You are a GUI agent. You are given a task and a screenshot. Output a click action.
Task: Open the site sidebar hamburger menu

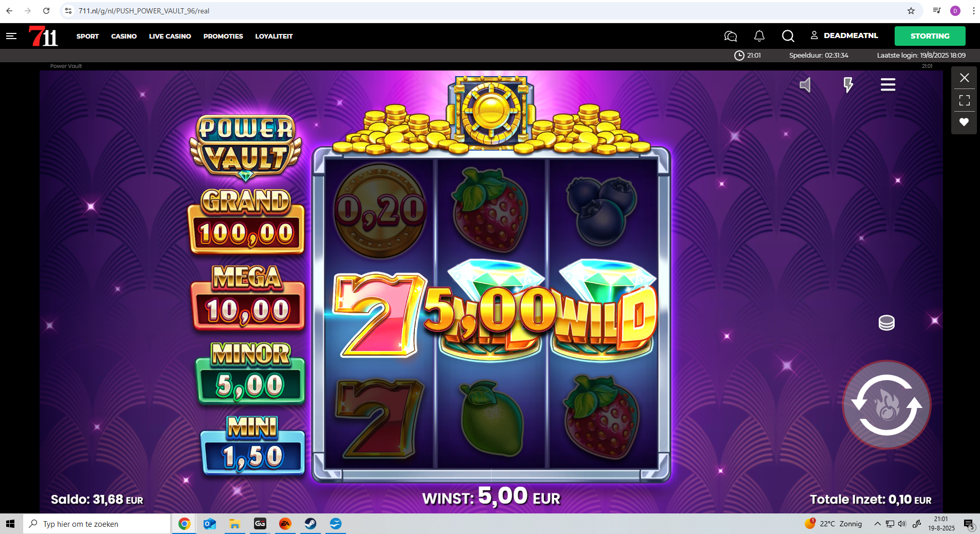(x=11, y=36)
